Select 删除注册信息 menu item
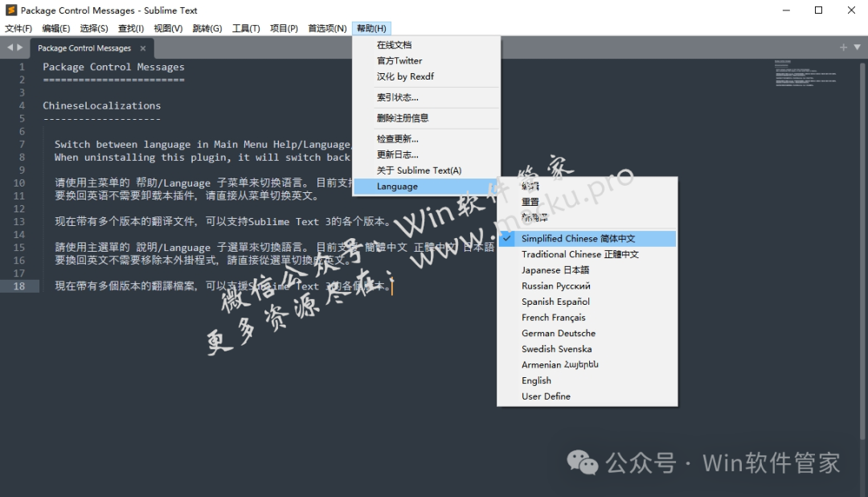This screenshot has height=497, width=868. [426, 118]
